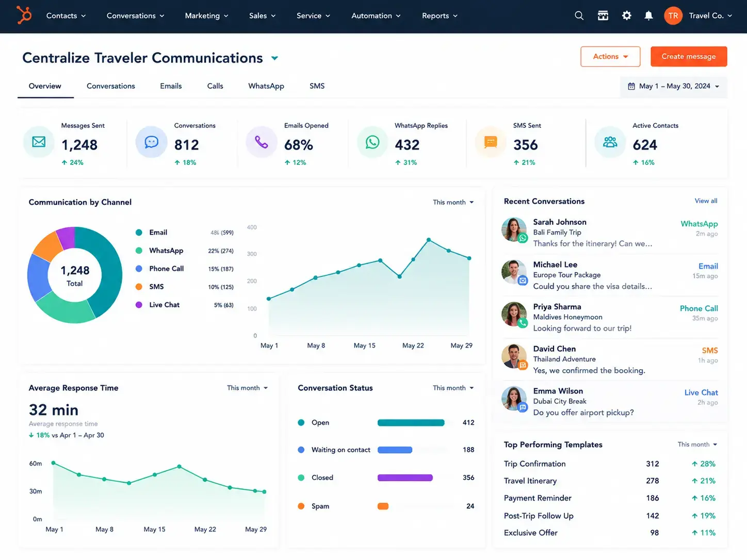Click the WhatsApp legend color dot
Screen dimensions: 747x560
[139, 251]
